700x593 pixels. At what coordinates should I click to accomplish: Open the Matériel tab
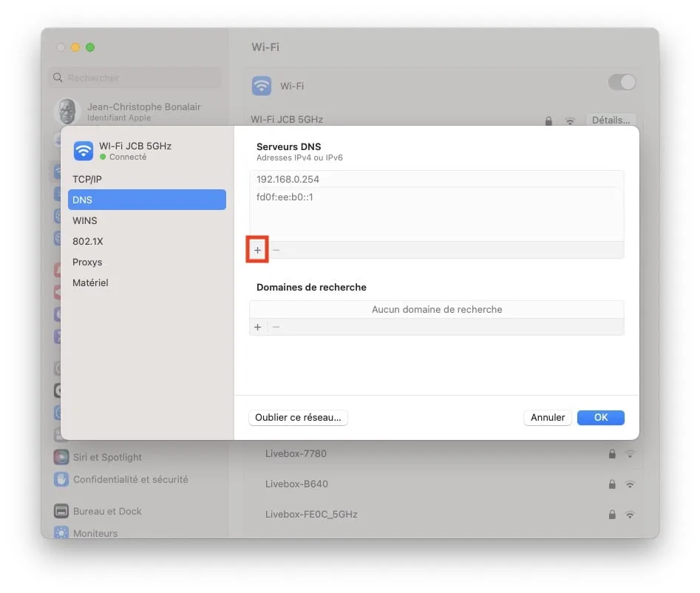(x=147, y=282)
